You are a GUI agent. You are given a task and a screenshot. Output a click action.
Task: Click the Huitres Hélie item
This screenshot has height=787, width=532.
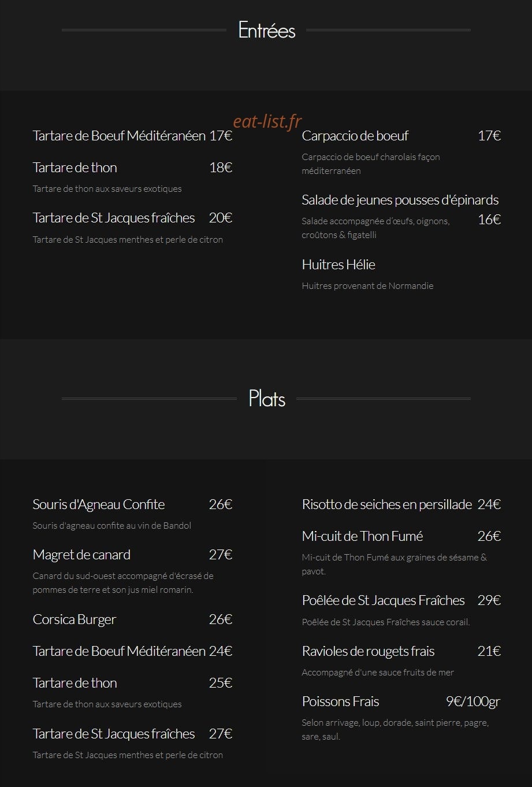(338, 265)
